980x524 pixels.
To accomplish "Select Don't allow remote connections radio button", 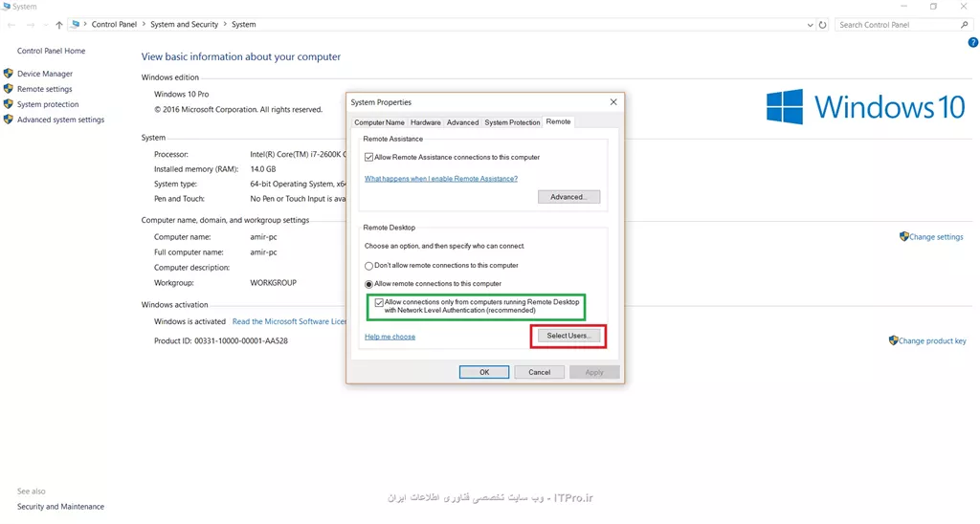I will point(368,266).
